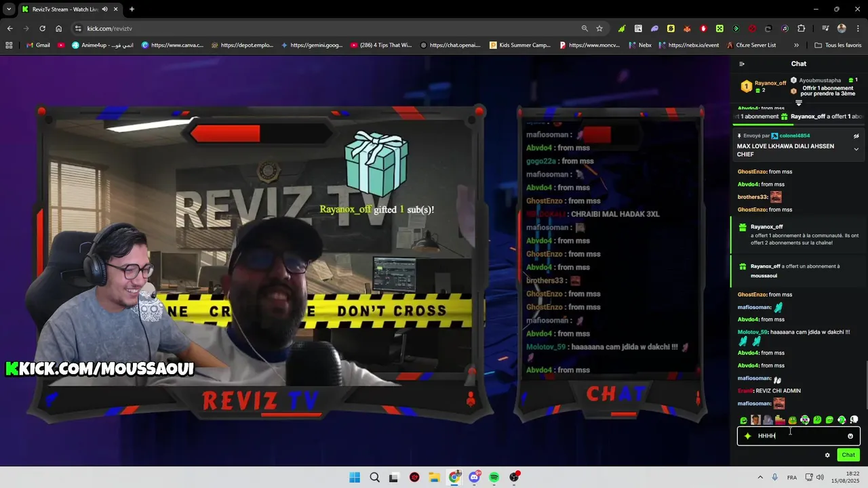Open the Extensions puzzle menu
This screenshot has width=868, height=488.
point(802,28)
